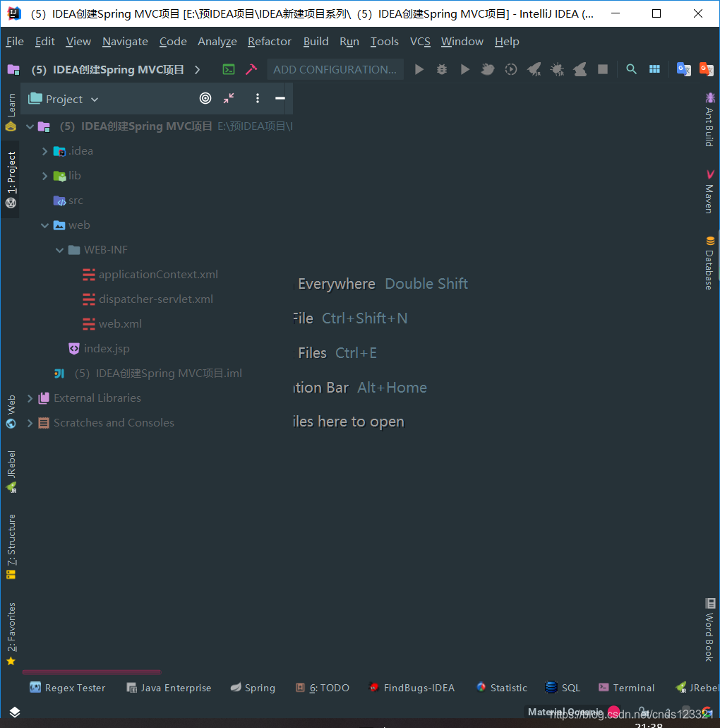Click the red Google Translate icon
The height and width of the screenshot is (728, 720).
click(706, 70)
